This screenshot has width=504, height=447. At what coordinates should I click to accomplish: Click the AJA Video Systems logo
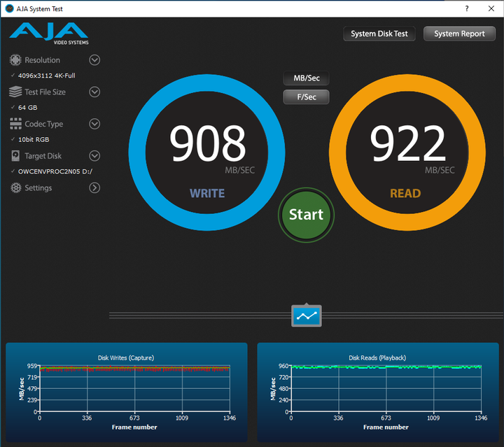point(48,32)
